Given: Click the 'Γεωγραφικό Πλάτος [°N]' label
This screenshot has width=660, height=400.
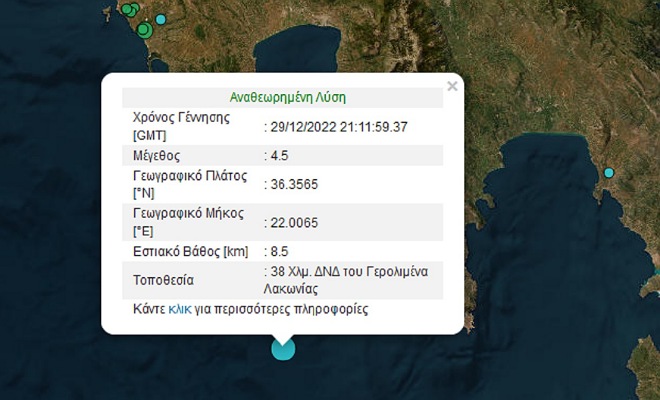Looking at the screenshot, I should tap(190, 184).
